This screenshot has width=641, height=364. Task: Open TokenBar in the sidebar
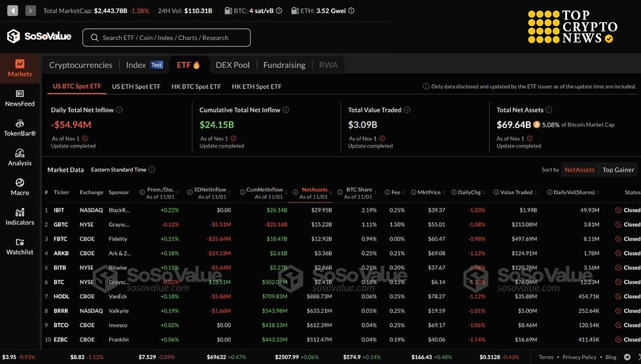(20, 128)
